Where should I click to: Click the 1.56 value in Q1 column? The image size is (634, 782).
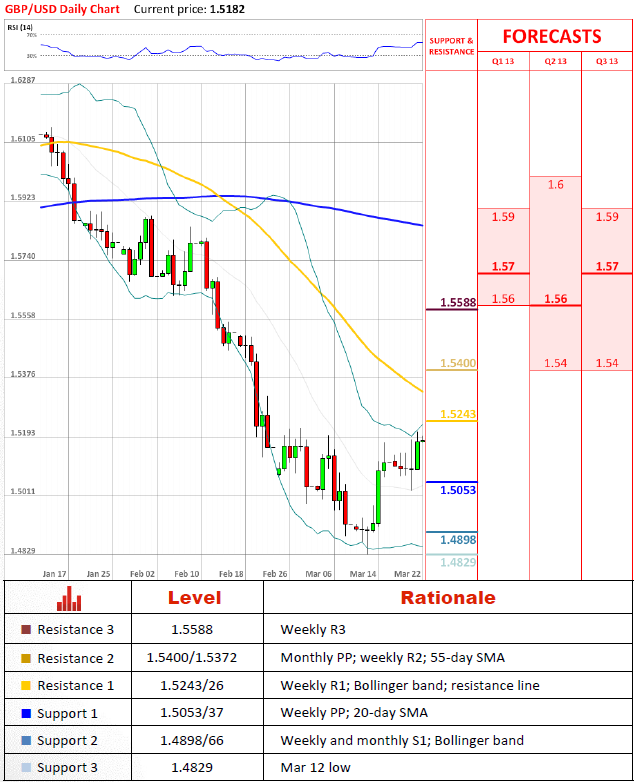[503, 299]
